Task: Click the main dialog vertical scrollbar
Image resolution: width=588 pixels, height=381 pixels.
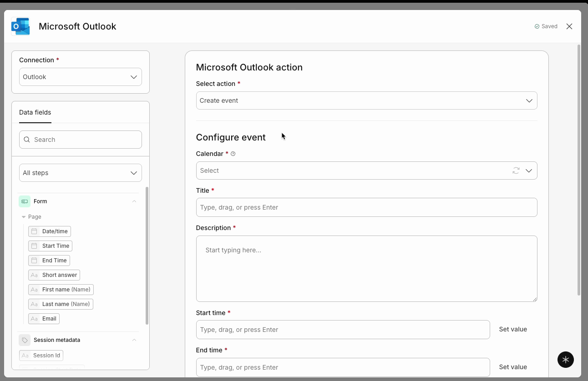Action: 579,170
